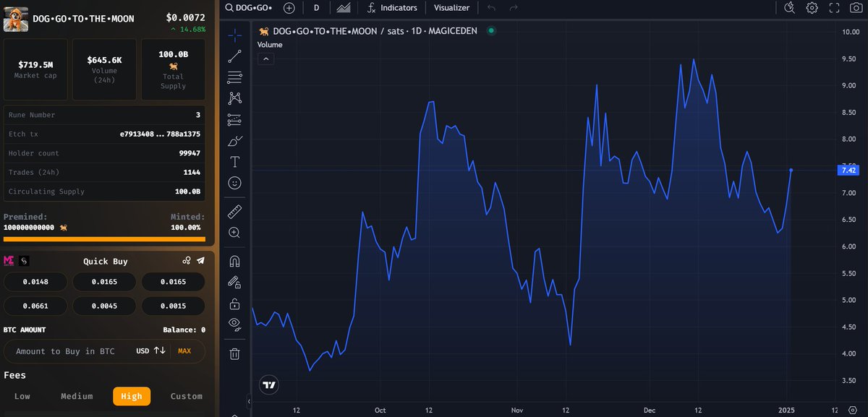Click the DOG token avatar image

(15, 18)
